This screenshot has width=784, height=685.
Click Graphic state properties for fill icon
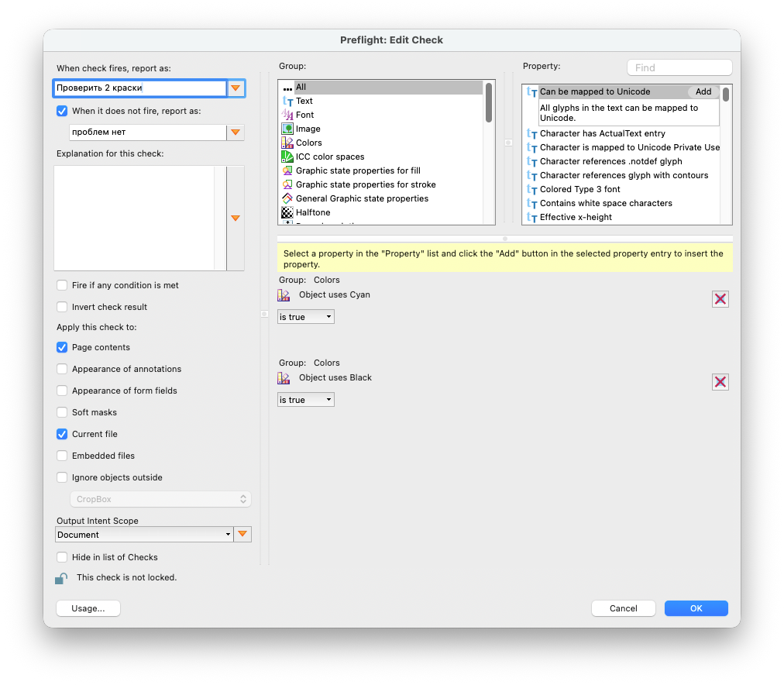pos(287,171)
